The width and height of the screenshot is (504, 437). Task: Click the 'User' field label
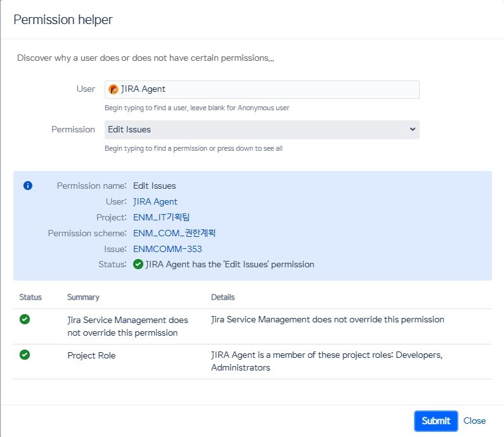pyautogui.click(x=86, y=89)
